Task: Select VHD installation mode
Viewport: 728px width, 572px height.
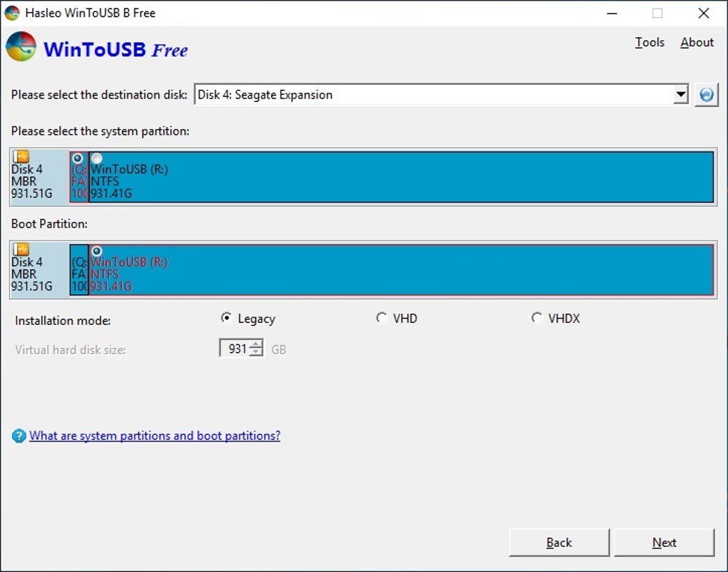Action: tap(382, 318)
